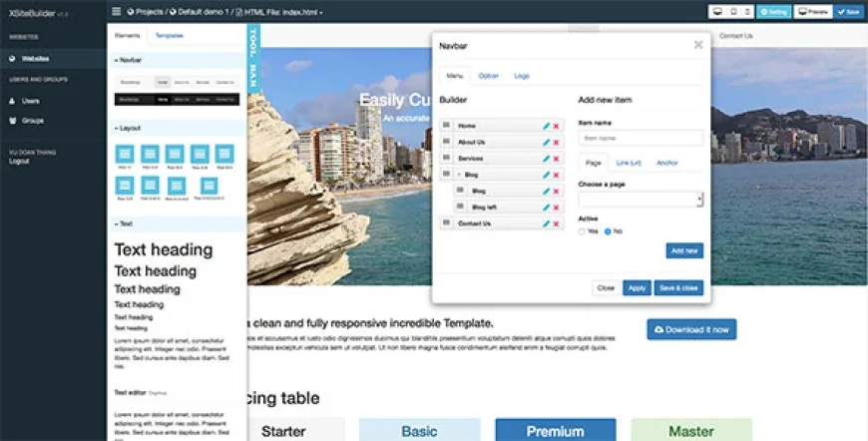The height and width of the screenshot is (441, 868).
Task: Select the Anchor tab
Action: [x=667, y=163]
